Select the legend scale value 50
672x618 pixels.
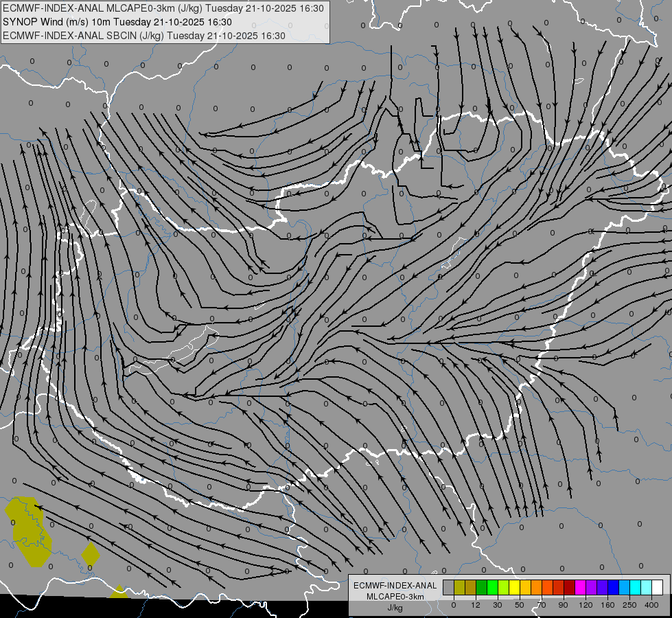point(520,605)
